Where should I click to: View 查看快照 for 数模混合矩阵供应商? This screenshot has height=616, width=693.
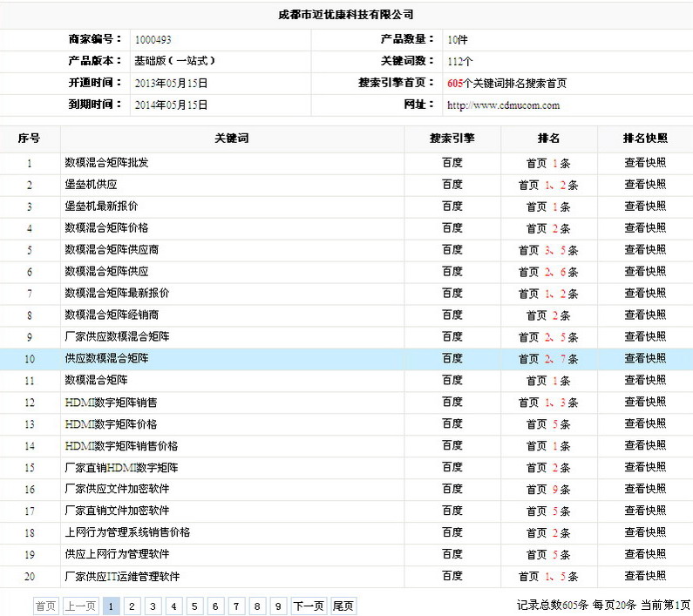645,250
